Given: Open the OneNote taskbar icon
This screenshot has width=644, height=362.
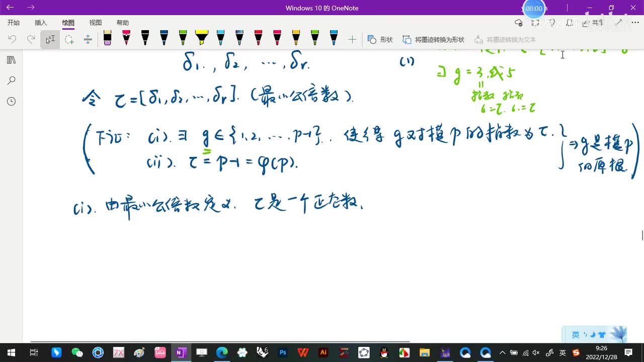Looking at the screenshot, I should [x=180, y=352].
